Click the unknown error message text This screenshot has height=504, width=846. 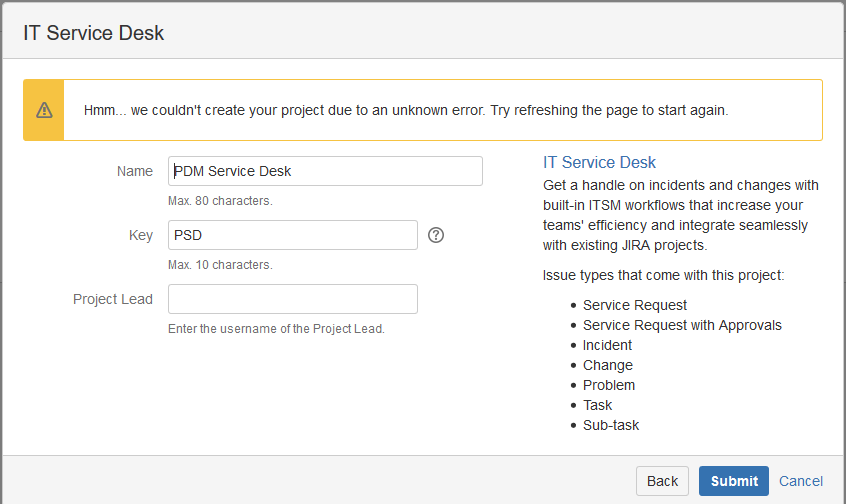(406, 110)
